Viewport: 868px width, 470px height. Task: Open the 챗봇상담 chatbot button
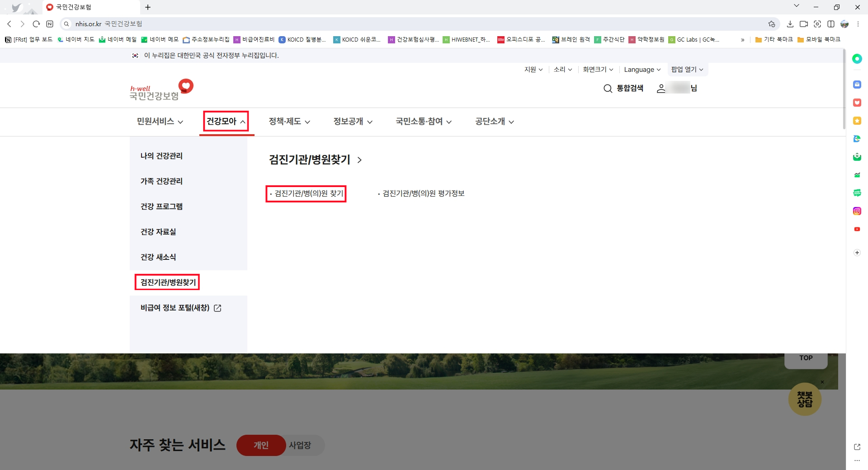click(805, 399)
